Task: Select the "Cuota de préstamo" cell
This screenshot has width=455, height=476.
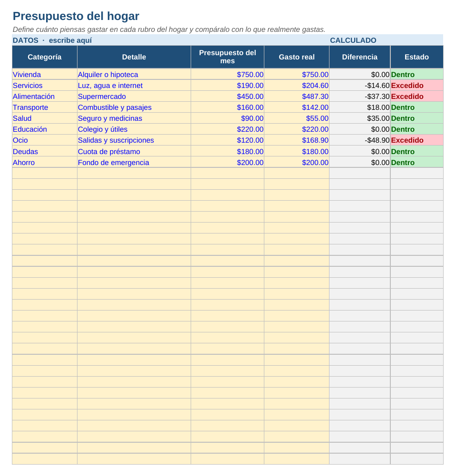Action: 134,151
